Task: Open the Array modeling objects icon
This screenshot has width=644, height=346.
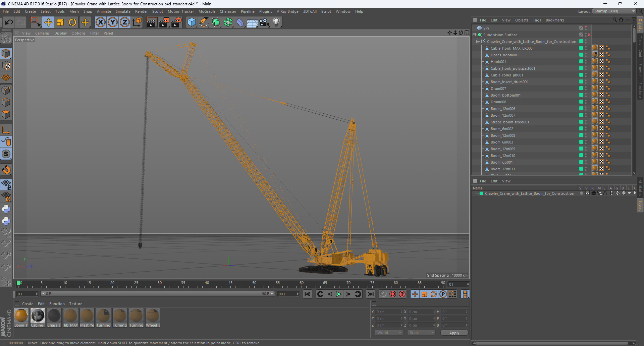Action: pos(228,22)
